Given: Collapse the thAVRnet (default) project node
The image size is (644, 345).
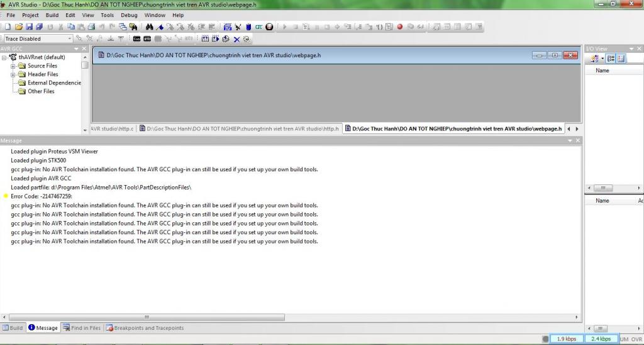Looking at the screenshot, I should (4, 57).
